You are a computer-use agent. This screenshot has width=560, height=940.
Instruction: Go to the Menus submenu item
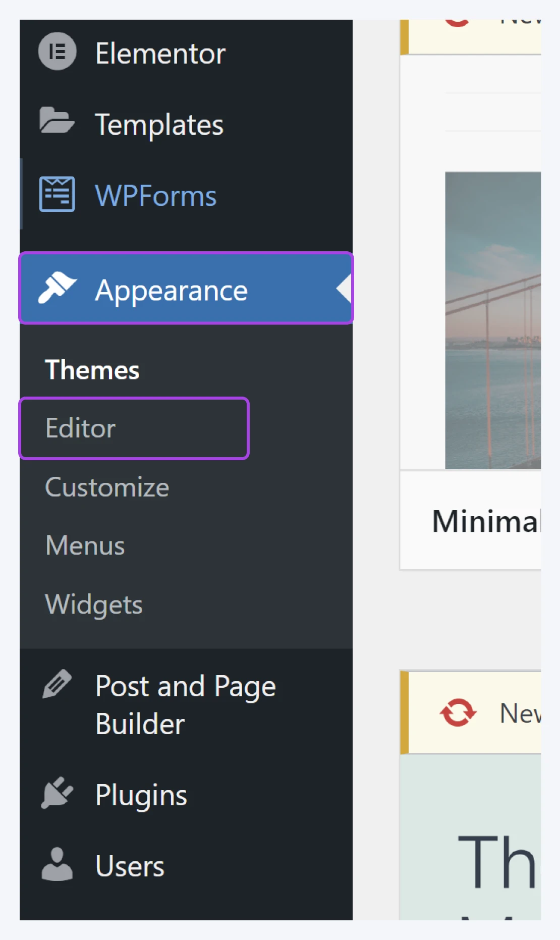click(85, 546)
